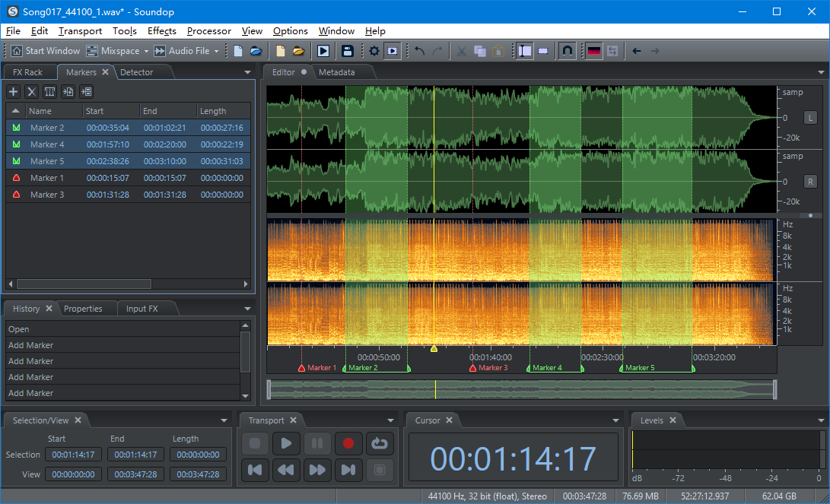Toggle the snapping magnet button
The width and height of the screenshot is (830, 504).
click(x=567, y=51)
